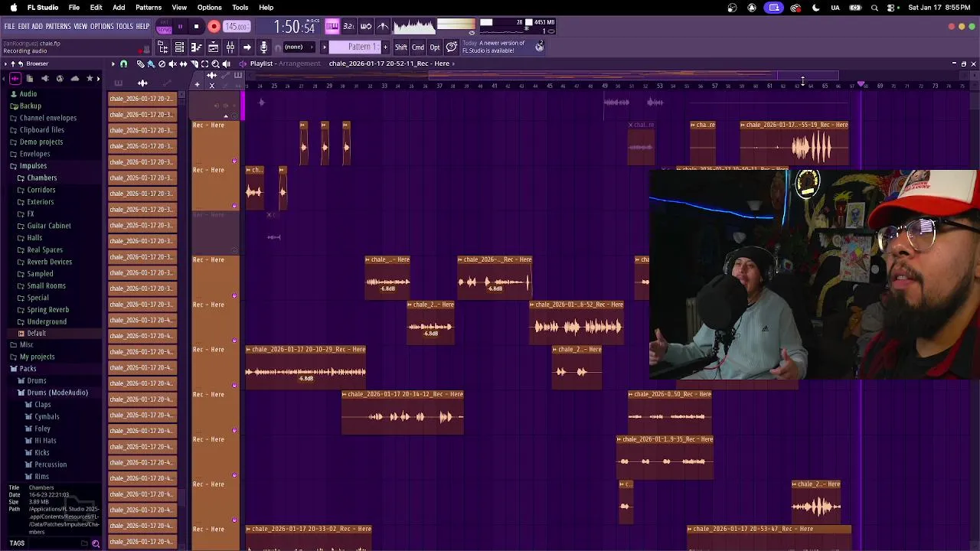This screenshot has width=980, height=551.
Task: Open the (none) dropdown in toolbar
Action: click(x=299, y=47)
